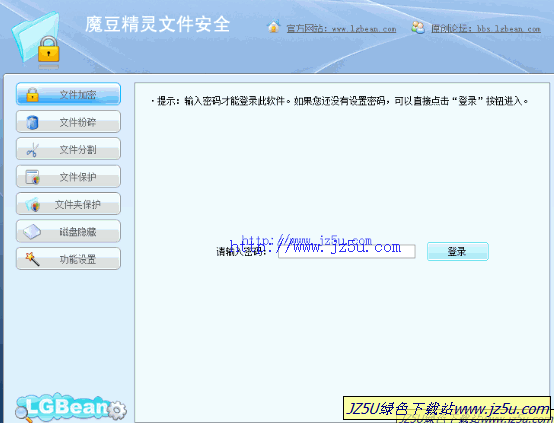Viewport: 554px width, 423px height.
Task: Open 磁盘隐藏 disk hiding section
Action: tap(68, 231)
